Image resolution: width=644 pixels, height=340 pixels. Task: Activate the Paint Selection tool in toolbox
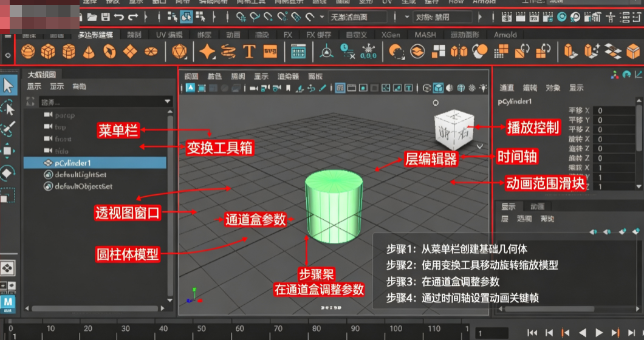[8, 129]
